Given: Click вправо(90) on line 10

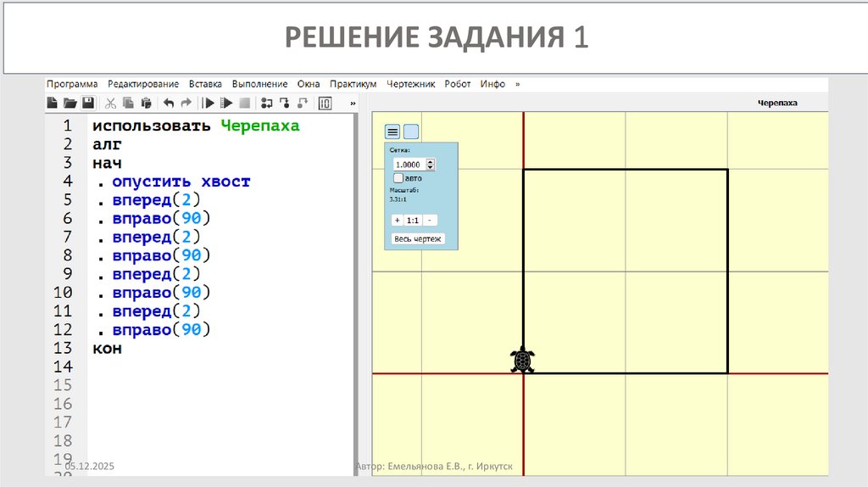Looking at the screenshot, I should 161,293.
